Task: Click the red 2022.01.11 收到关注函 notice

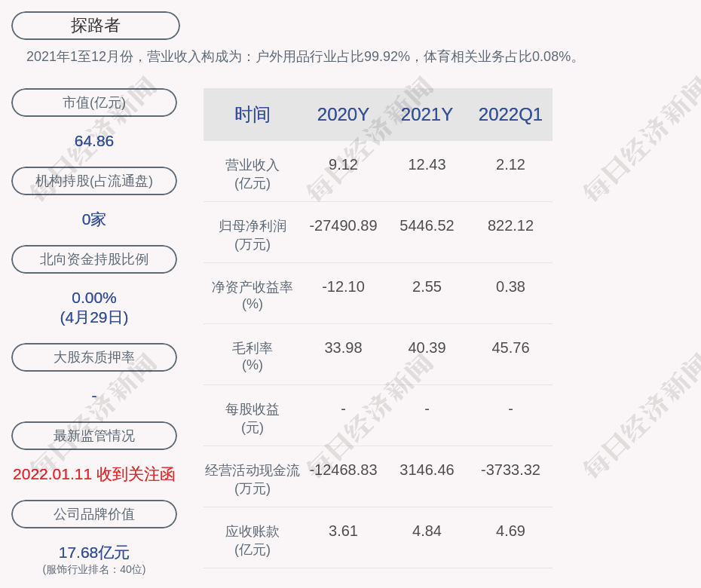Action: pos(94,474)
